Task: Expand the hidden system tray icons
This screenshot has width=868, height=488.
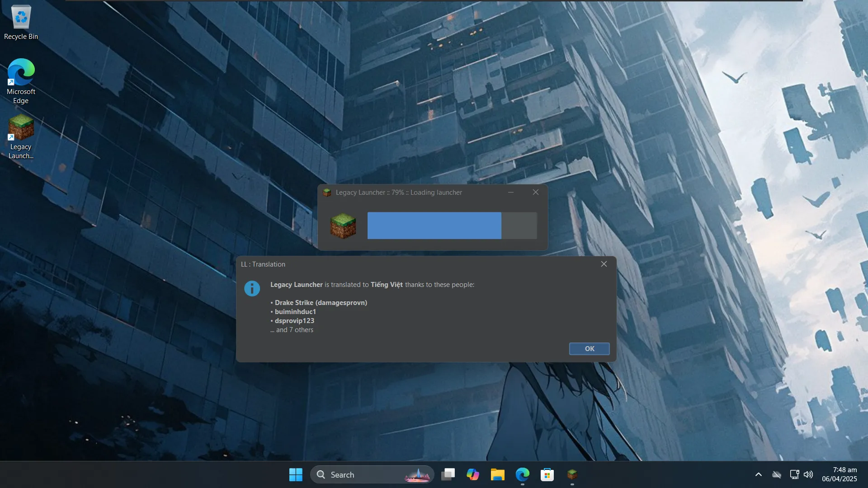Action: coord(759,474)
